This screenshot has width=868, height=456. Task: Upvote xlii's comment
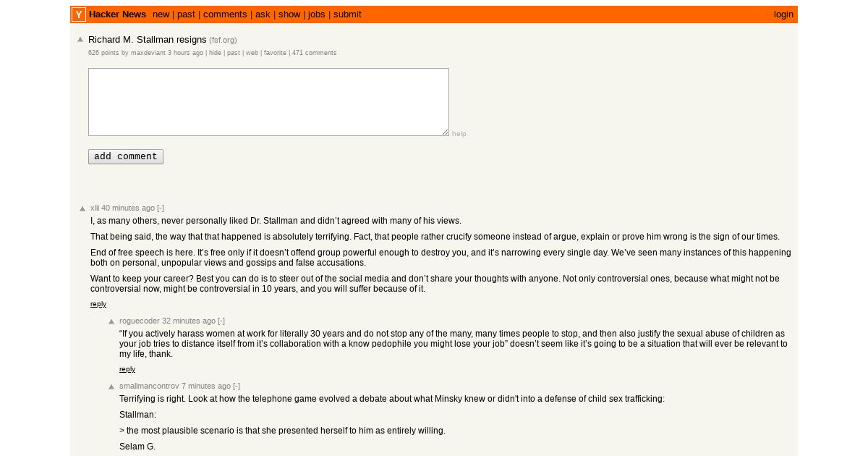(82, 208)
